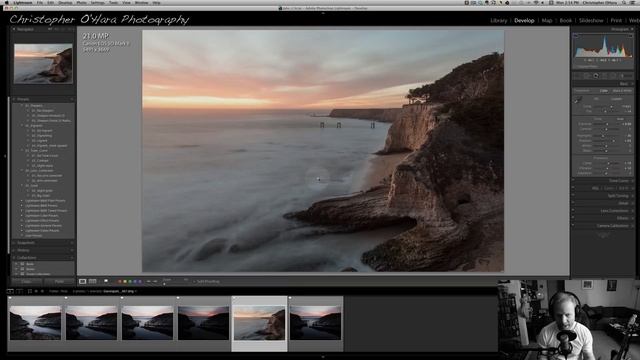Expand the Tone Curve panel
Image resolution: width=640 pixels, height=360 pixels.
pyautogui.click(x=632, y=180)
